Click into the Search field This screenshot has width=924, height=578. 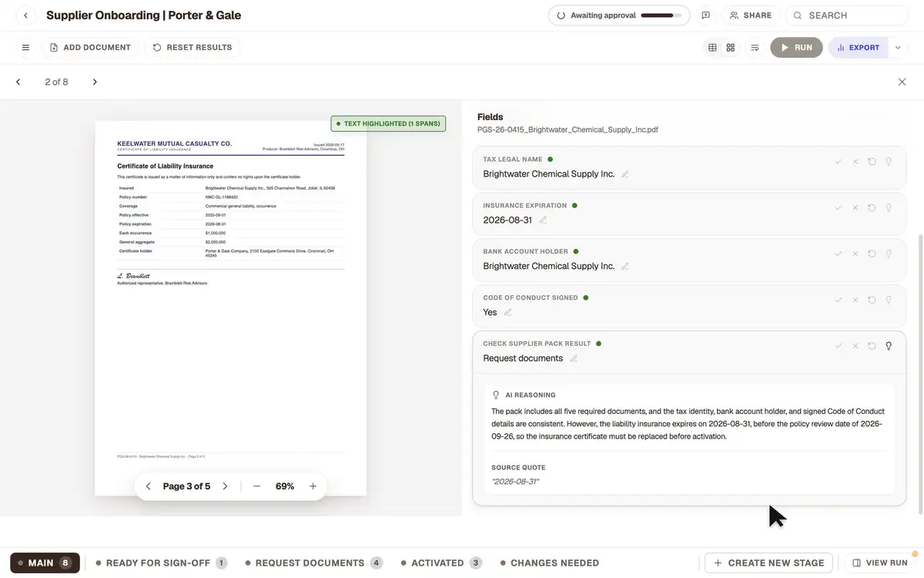(x=846, y=15)
